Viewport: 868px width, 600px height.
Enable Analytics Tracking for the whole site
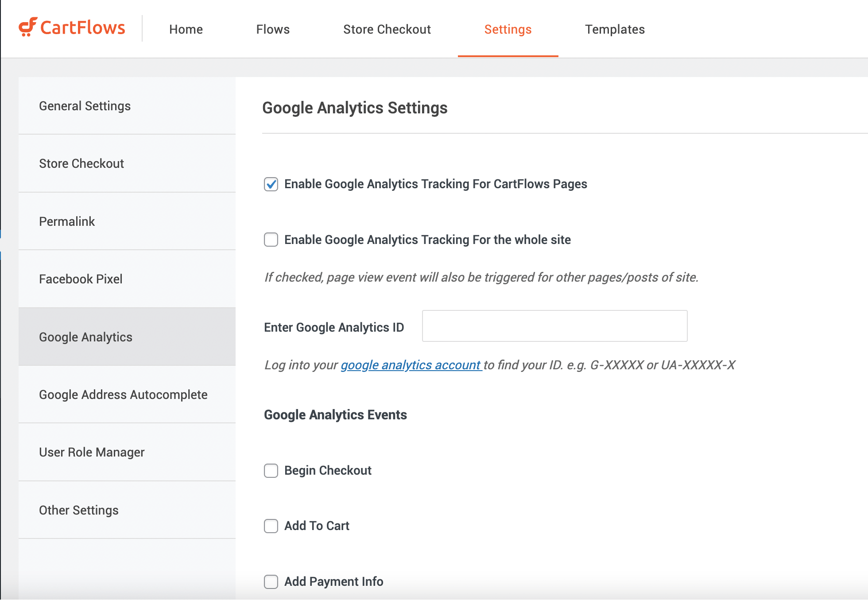(x=271, y=240)
